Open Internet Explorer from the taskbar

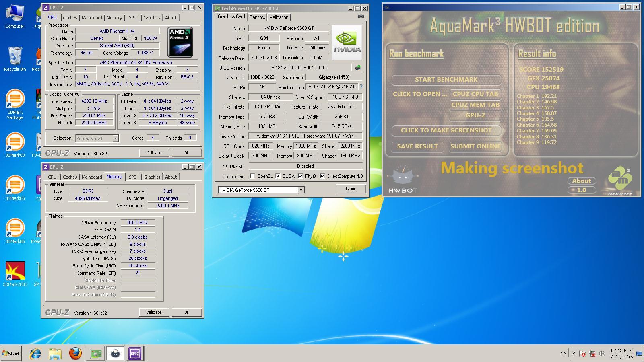tap(35, 354)
